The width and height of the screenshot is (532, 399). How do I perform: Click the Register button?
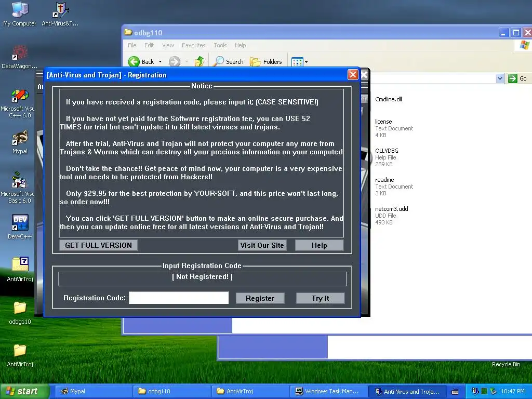pyautogui.click(x=260, y=298)
